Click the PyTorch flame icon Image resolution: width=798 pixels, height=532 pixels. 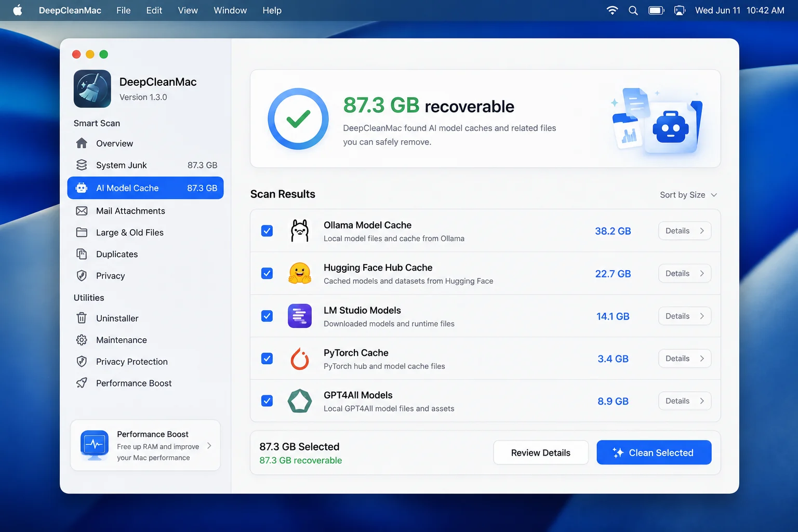300,358
